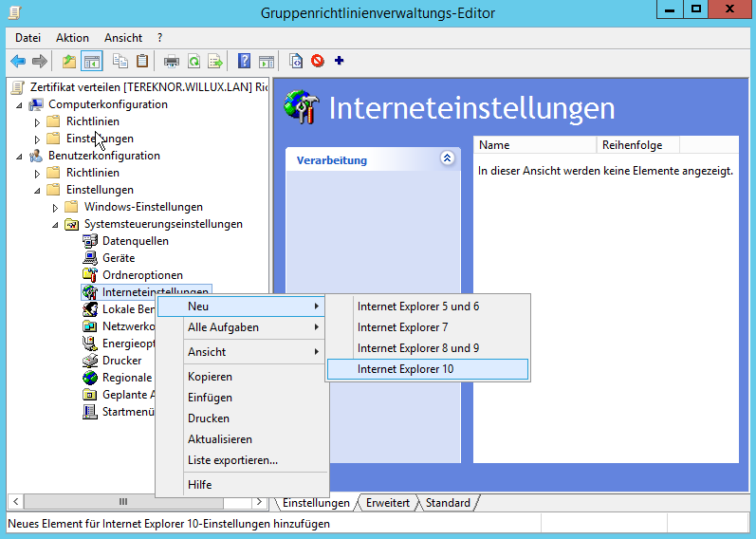The width and height of the screenshot is (756, 539).
Task: Click the Geplante Aufgaben icon in tree
Action: click(90, 395)
